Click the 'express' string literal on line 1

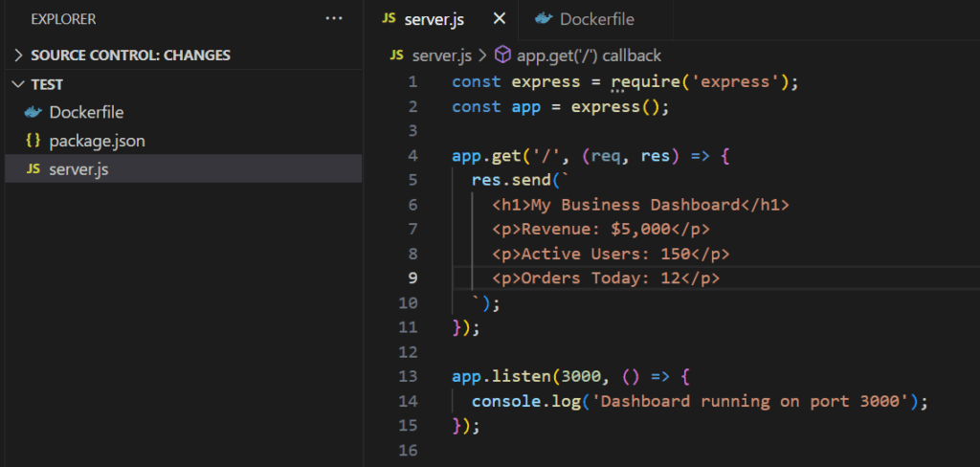click(735, 82)
